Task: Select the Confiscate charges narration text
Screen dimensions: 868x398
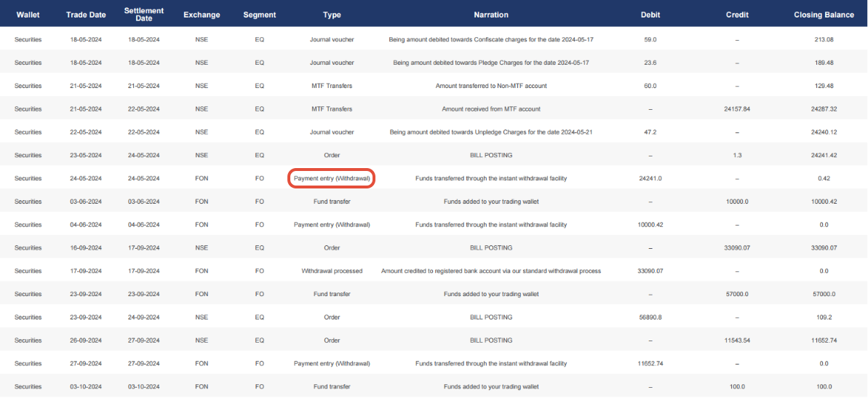Action: (x=491, y=39)
